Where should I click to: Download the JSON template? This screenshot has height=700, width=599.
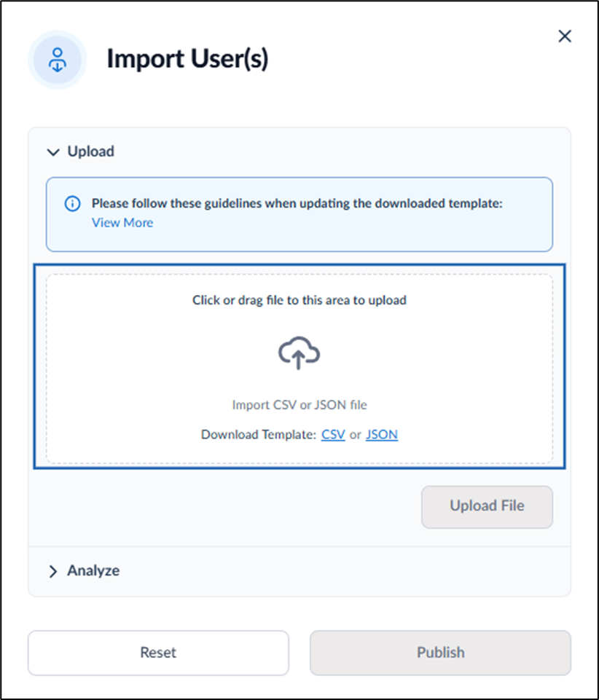pos(381,434)
